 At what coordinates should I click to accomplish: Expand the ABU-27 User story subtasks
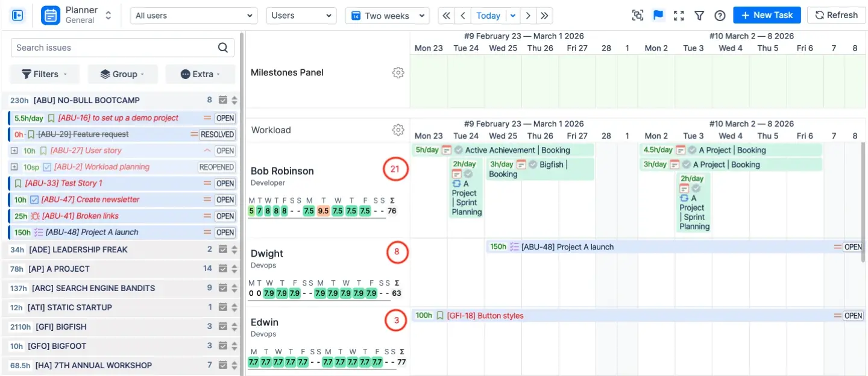[14, 151]
